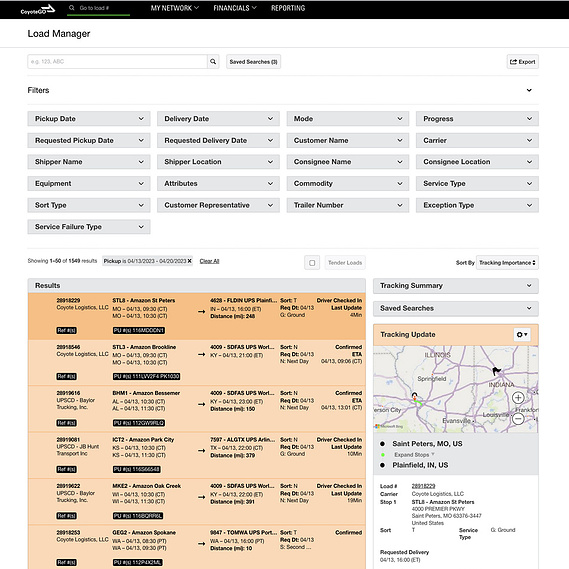Open the Consignee Location filter dropdown

pos(477,162)
